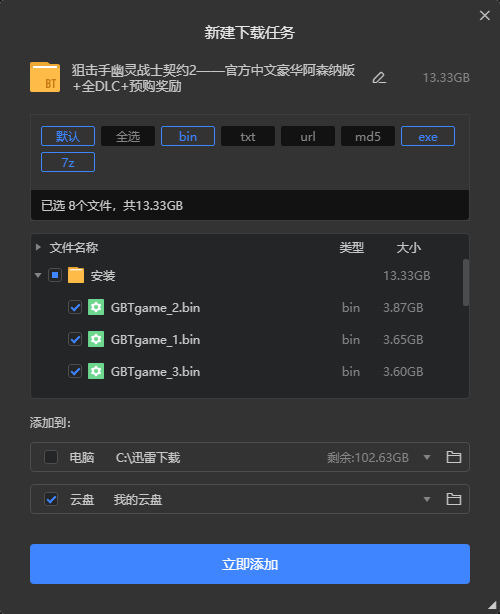The height and width of the screenshot is (614, 500).
Task: Click the file list scrollbar thumb
Action: pyautogui.click(x=466, y=282)
